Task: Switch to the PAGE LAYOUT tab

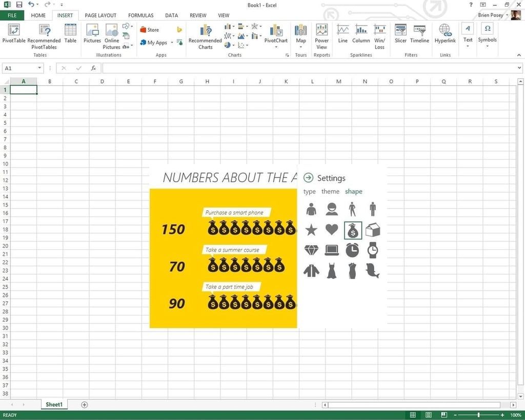Action: pos(100,15)
